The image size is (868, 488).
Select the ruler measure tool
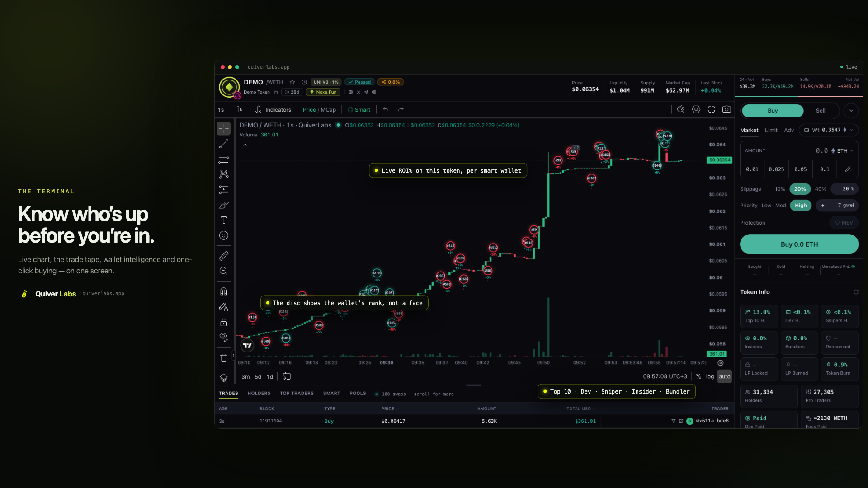[x=224, y=256]
